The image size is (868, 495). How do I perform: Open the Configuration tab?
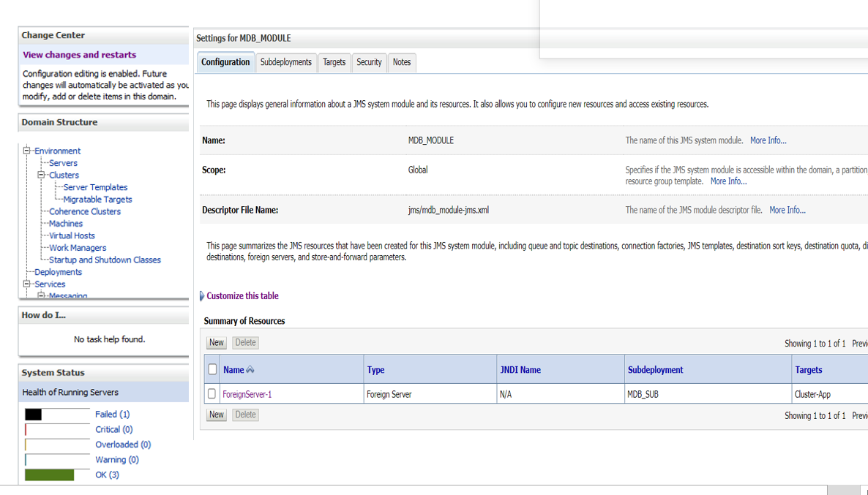(x=225, y=62)
